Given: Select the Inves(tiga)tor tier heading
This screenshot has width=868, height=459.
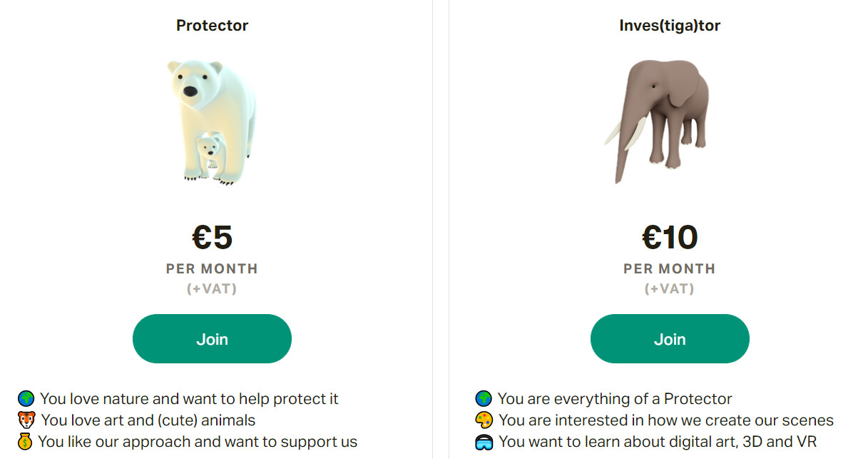Looking at the screenshot, I should tap(670, 26).
